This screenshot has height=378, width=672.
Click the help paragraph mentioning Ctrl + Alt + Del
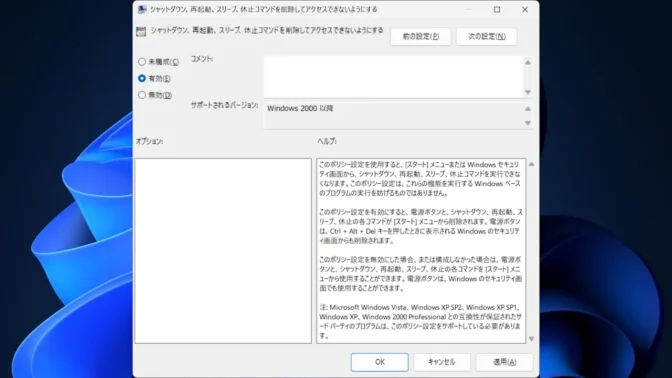[420, 226]
